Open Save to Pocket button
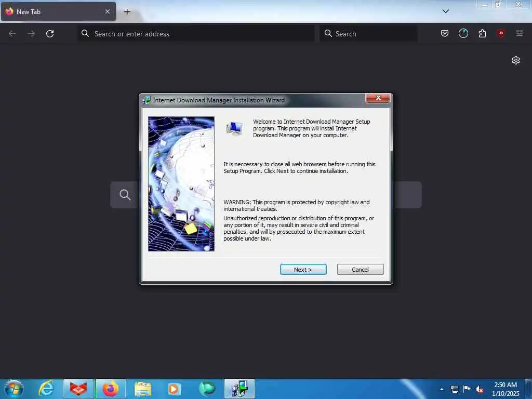Screen dimensions: 532x399 point(445,33)
